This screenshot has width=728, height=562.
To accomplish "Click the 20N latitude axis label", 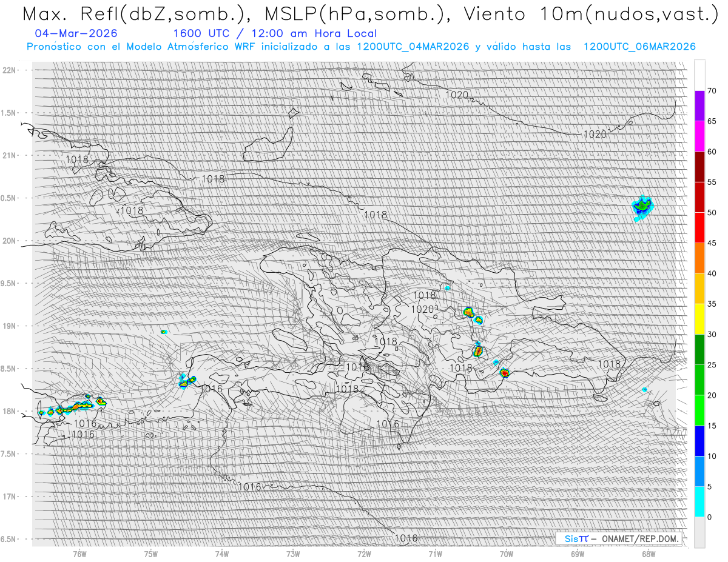I will point(10,241).
